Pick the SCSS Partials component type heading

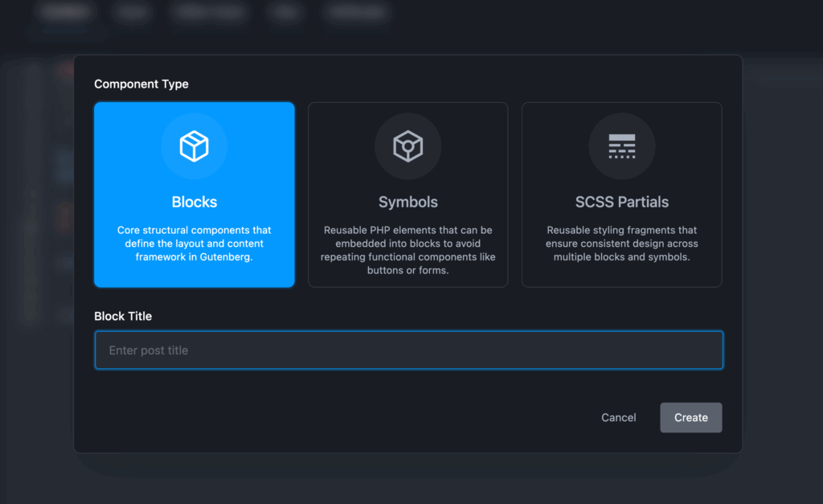pos(621,202)
